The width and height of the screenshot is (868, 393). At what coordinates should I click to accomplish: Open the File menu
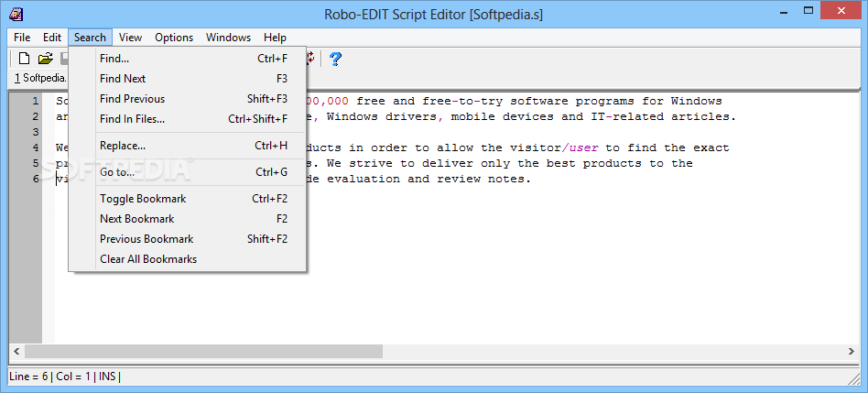22,38
